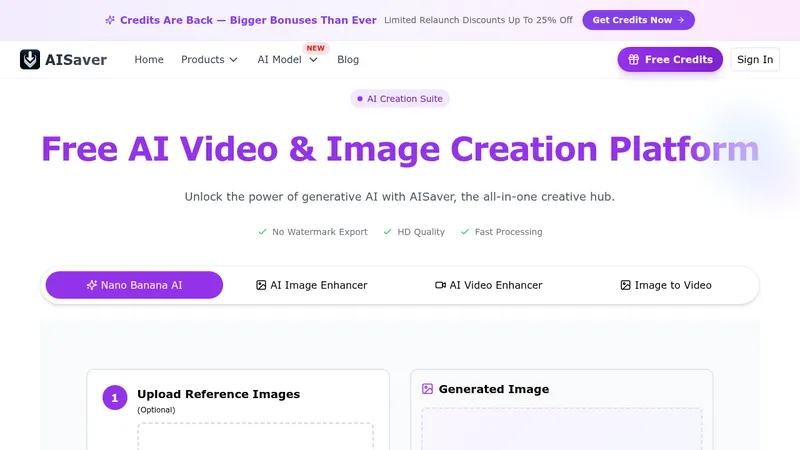Click the AISaver download logo icon
Viewport: 800px width, 450px height.
click(x=30, y=59)
